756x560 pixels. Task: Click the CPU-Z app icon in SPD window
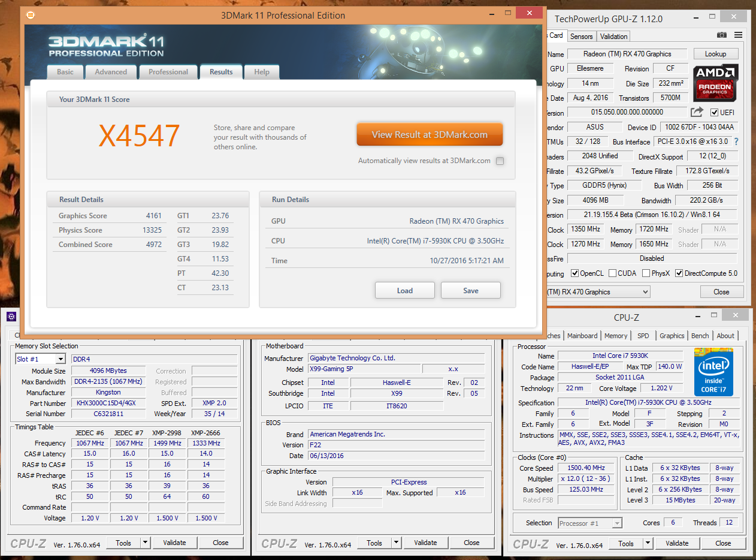coord(11,317)
